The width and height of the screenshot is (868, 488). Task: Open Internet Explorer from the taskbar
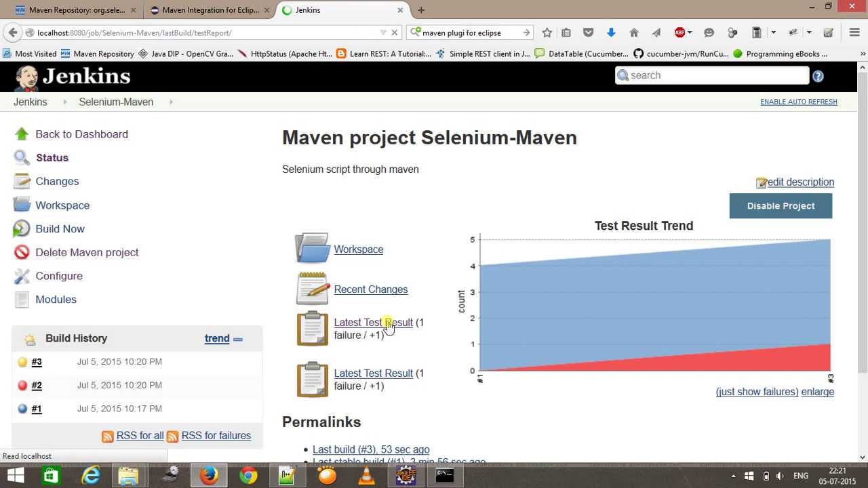click(x=91, y=476)
